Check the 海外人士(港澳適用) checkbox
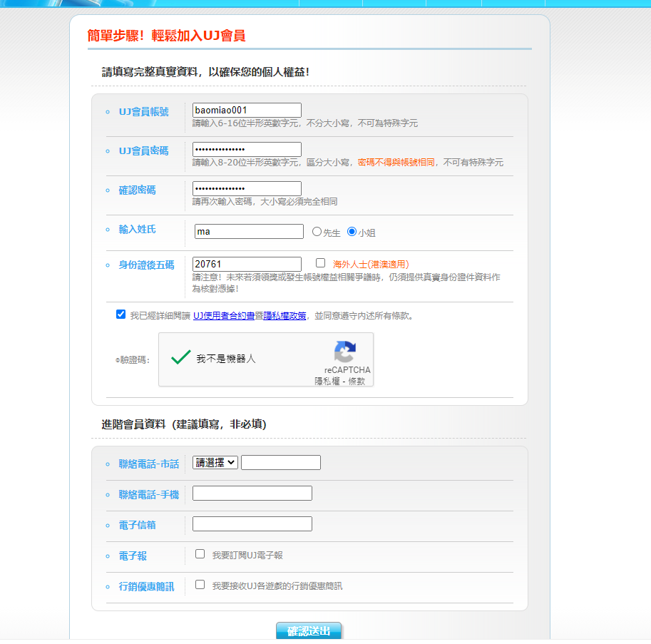 point(321,263)
